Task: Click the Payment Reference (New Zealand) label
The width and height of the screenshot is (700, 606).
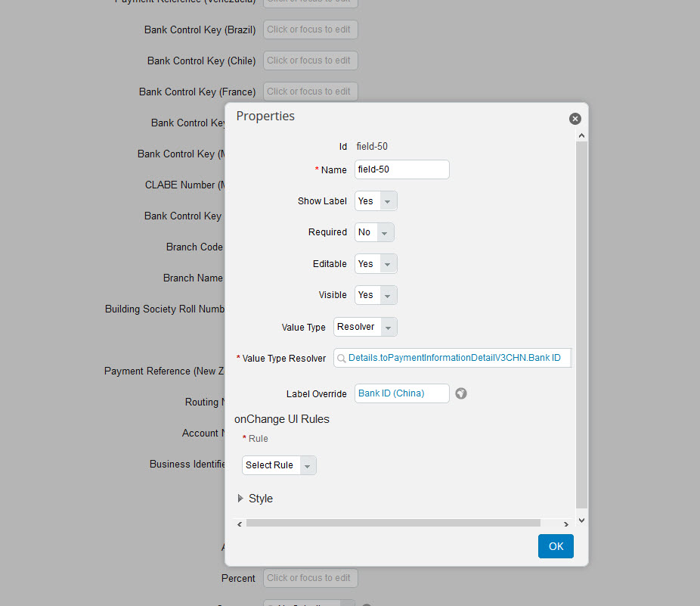Action: (x=164, y=371)
